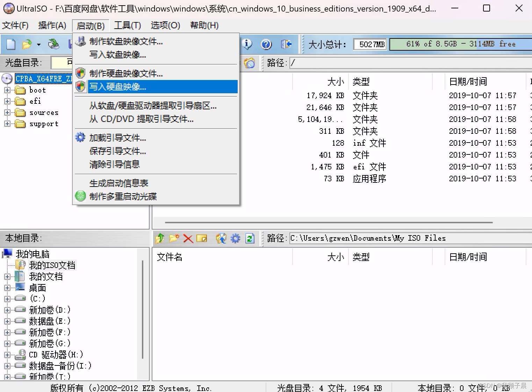This screenshot has width=532, height=392.
Task: Choose 保存引导文件... menu entry
Action: coord(156,151)
